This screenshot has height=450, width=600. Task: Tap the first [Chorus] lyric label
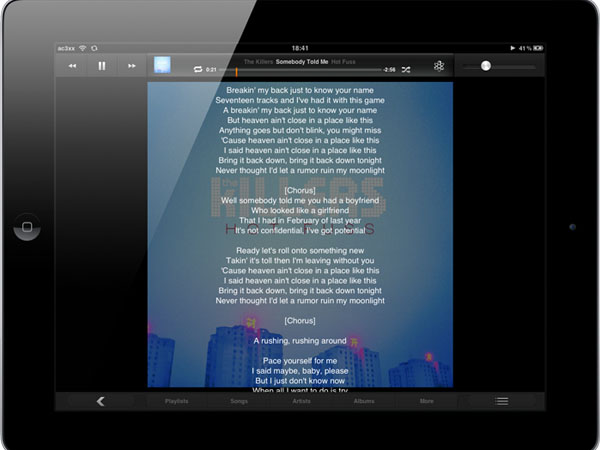point(300,191)
